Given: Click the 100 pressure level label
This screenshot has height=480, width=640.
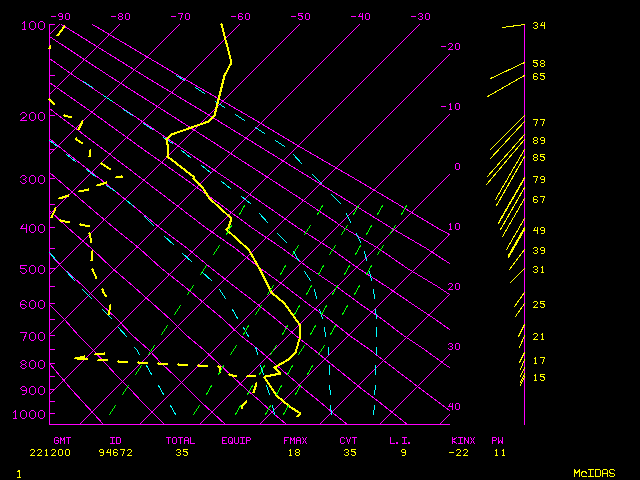Looking at the screenshot, I should 31,25.
